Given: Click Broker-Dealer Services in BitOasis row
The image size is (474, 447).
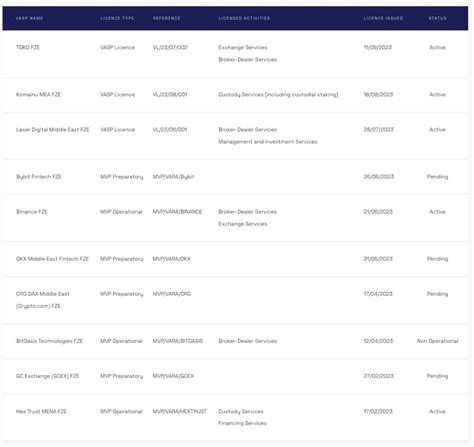Looking at the screenshot, I should [247, 341].
